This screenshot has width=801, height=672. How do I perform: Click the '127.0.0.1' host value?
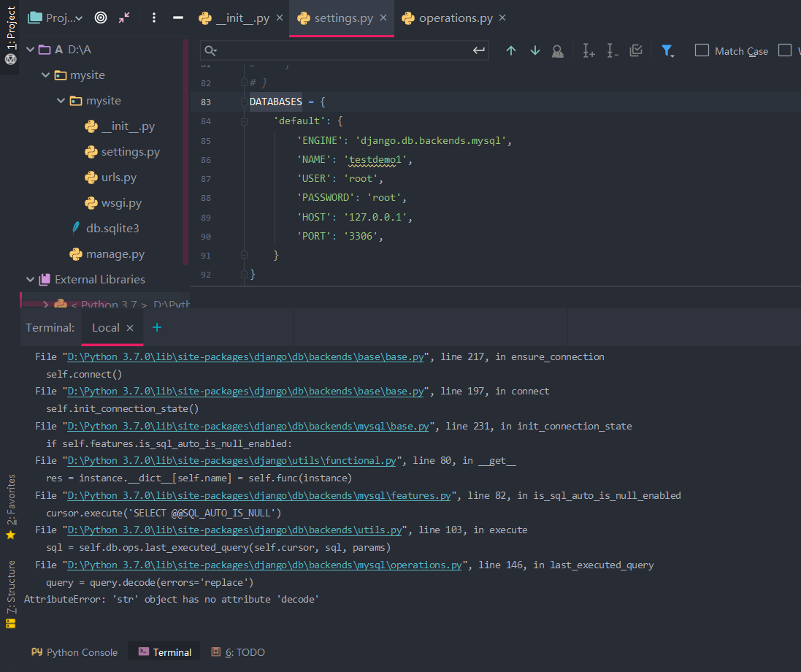click(x=375, y=217)
